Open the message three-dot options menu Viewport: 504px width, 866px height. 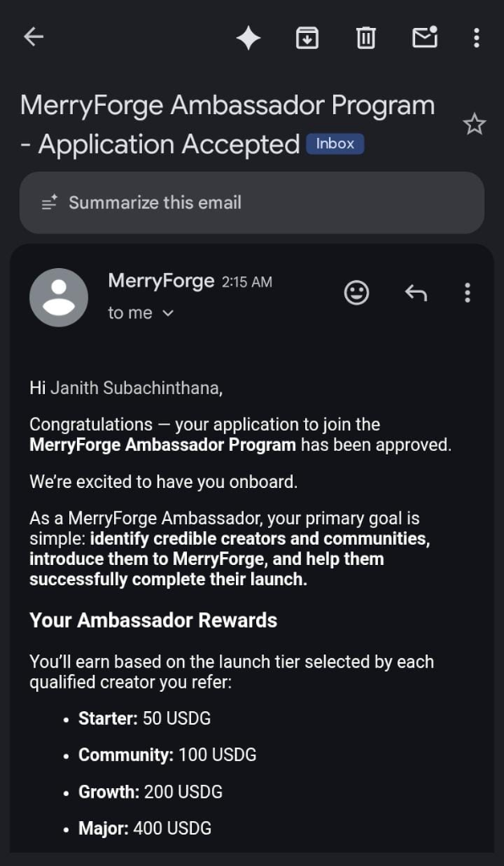click(x=468, y=293)
